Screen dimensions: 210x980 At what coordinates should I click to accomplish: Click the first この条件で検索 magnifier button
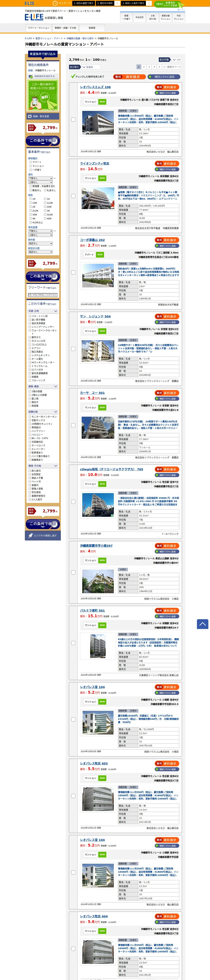[43, 141]
